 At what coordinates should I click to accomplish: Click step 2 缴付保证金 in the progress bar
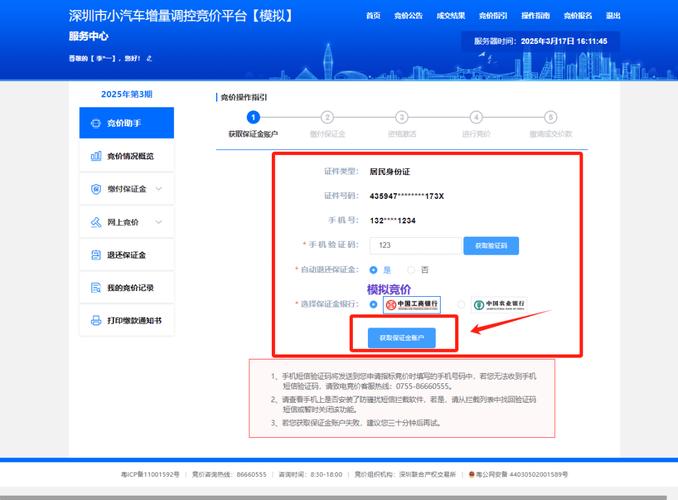(327, 118)
